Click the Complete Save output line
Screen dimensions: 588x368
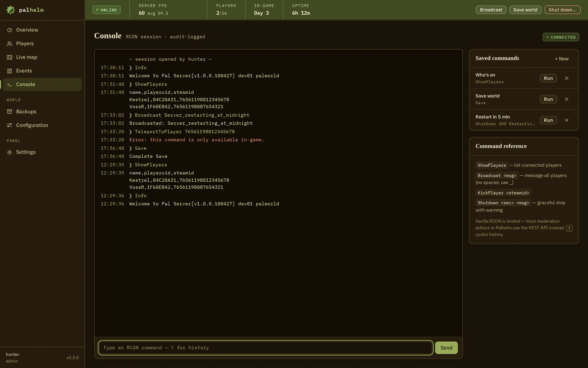pos(148,156)
